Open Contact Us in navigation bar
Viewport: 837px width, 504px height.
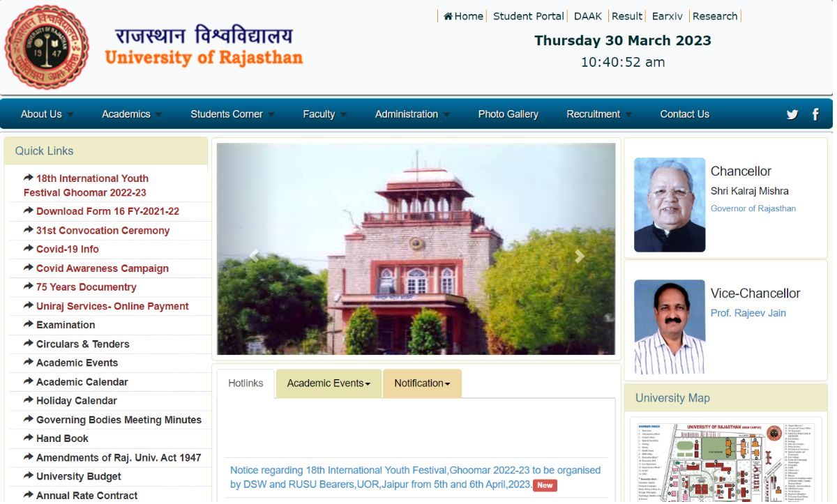(684, 114)
